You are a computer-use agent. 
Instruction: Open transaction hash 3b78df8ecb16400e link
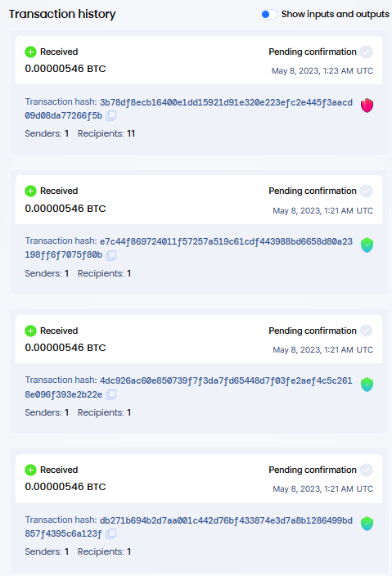point(189,109)
